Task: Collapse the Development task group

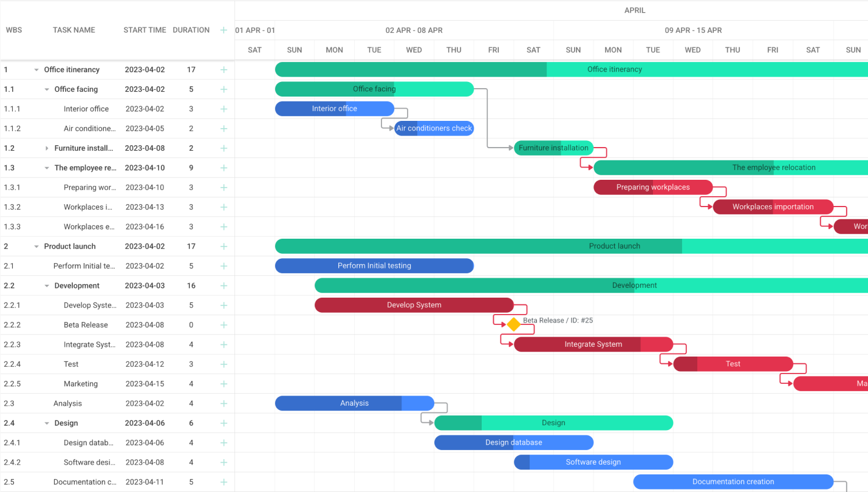Action: 47,286
